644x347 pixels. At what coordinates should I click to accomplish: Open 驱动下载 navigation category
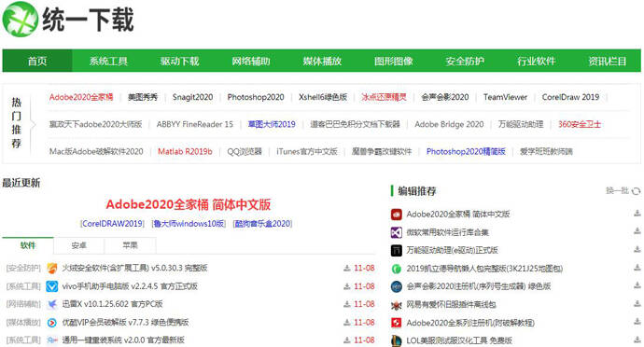[x=179, y=61]
